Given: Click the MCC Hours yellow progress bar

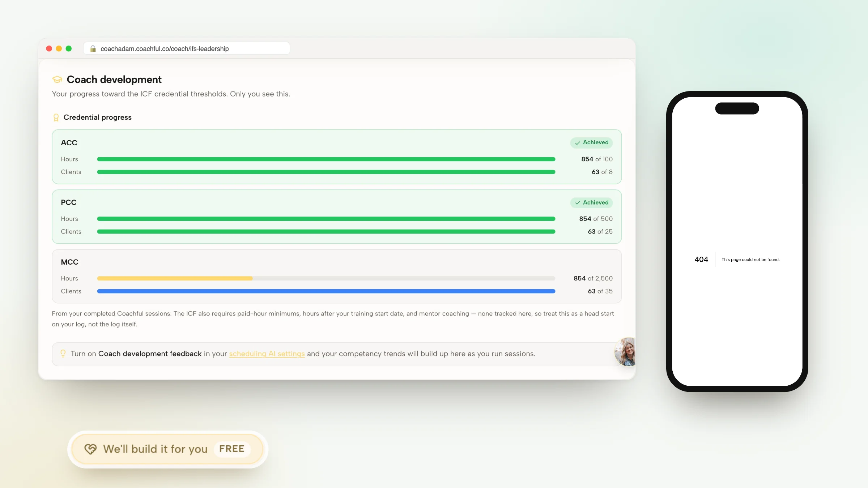Looking at the screenshot, I should click(x=175, y=278).
